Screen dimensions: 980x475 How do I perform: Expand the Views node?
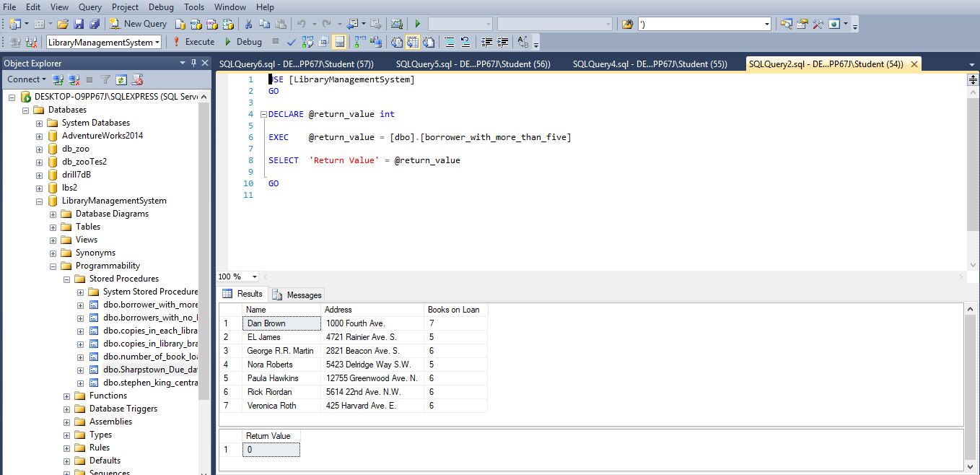pyautogui.click(x=53, y=240)
